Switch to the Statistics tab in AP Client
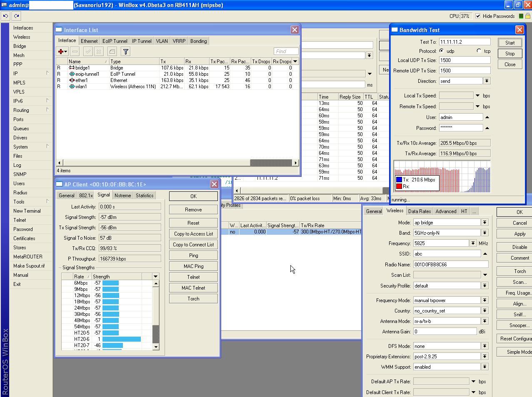The image size is (532, 397). (x=145, y=195)
